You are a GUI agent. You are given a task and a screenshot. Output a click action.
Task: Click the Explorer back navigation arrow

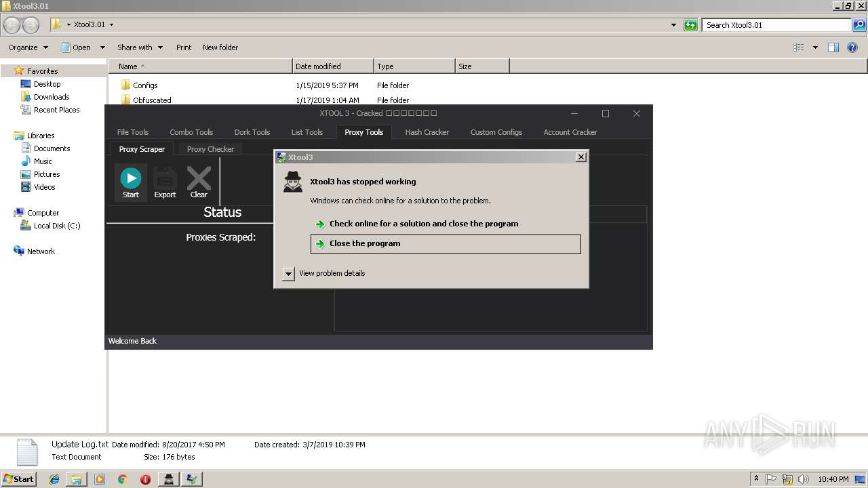(x=12, y=25)
